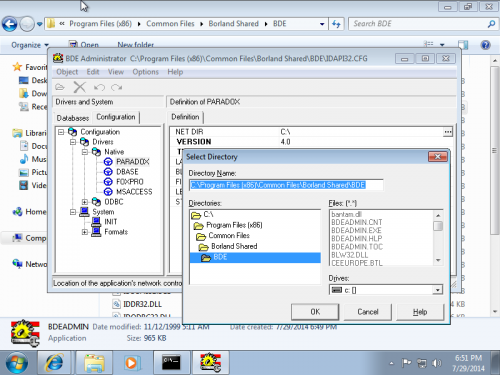The height and width of the screenshot is (375, 500).
Task: Click OK in Select Directory dialog
Action: [x=315, y=312]
